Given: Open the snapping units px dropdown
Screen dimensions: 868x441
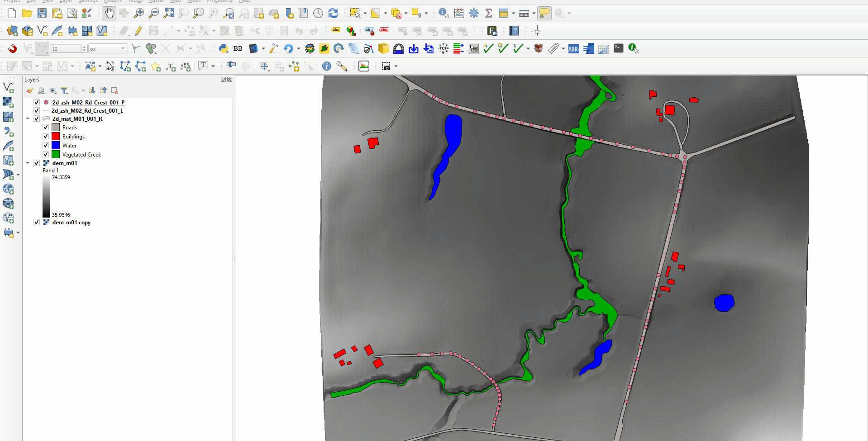Looking at the screenshot, I should coord(108,48).
